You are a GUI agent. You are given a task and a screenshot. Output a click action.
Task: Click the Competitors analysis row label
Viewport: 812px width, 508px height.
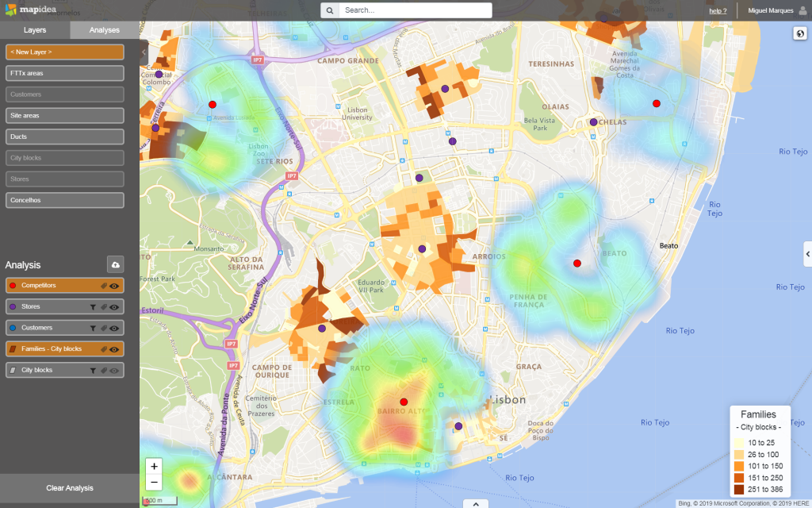coord(38,286)
